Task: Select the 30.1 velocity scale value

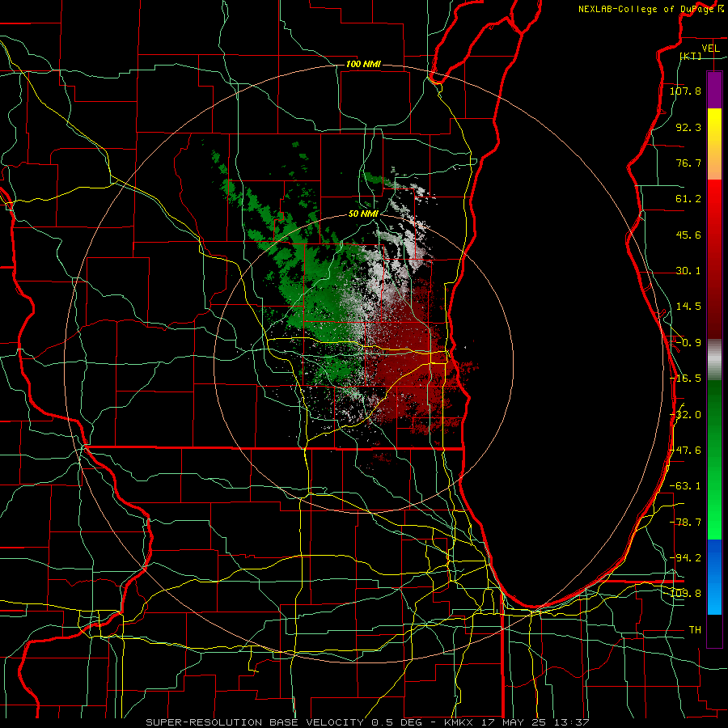Action: (x=688, y=271)
